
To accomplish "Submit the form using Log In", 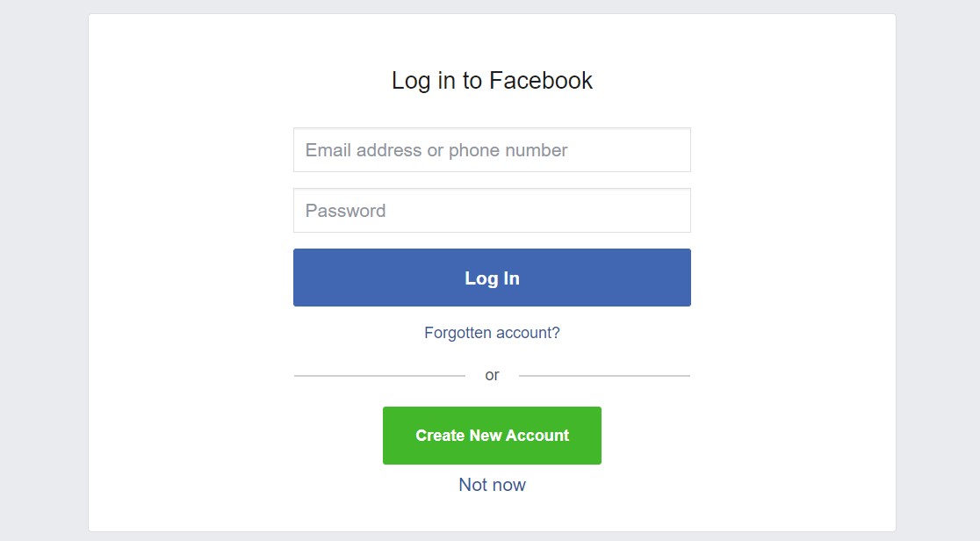I will (x=492, y=278).
